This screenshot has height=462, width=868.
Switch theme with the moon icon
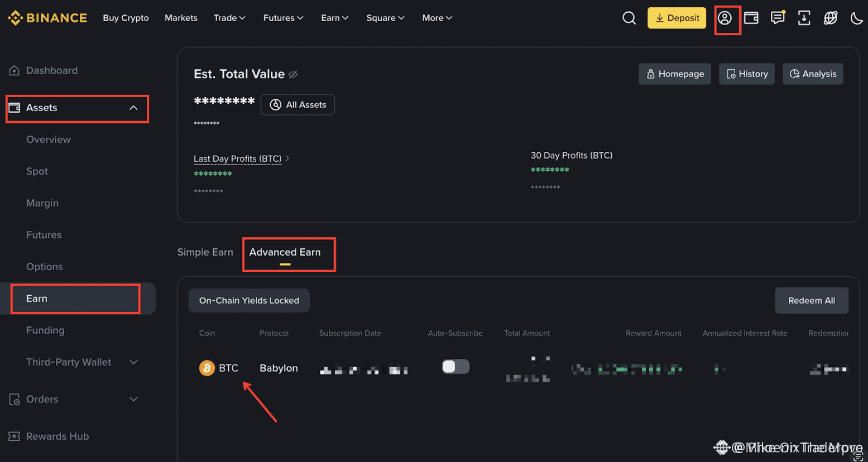857,18
